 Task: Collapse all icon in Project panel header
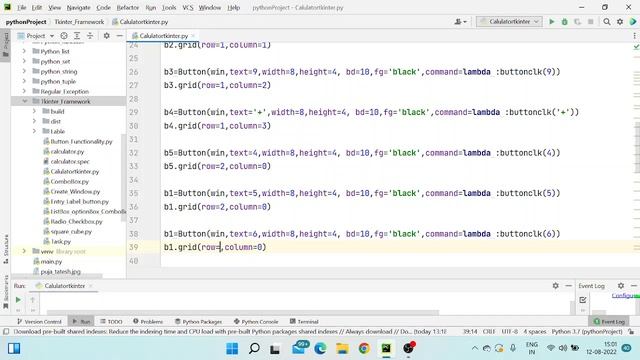click(90, 36)
